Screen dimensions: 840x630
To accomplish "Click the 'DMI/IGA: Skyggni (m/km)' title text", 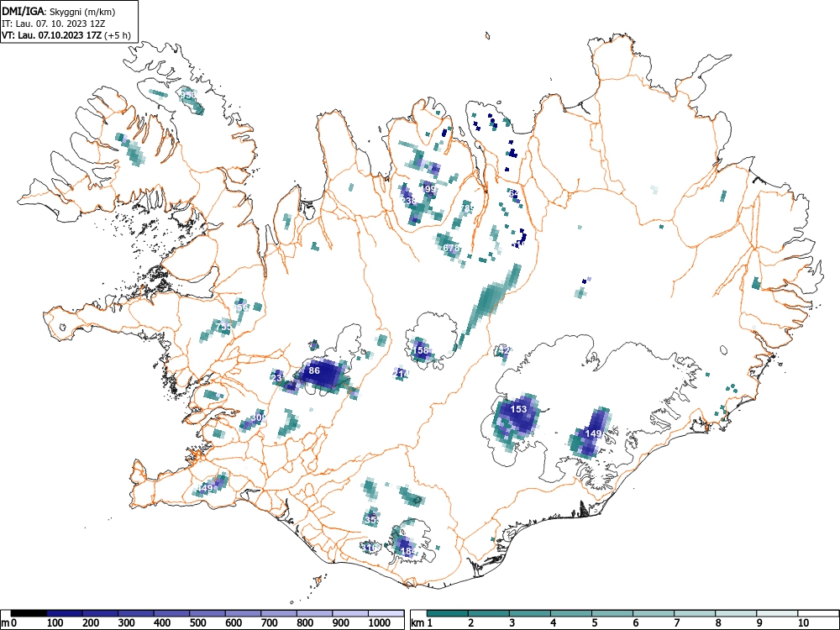I will tap(59, 11).
